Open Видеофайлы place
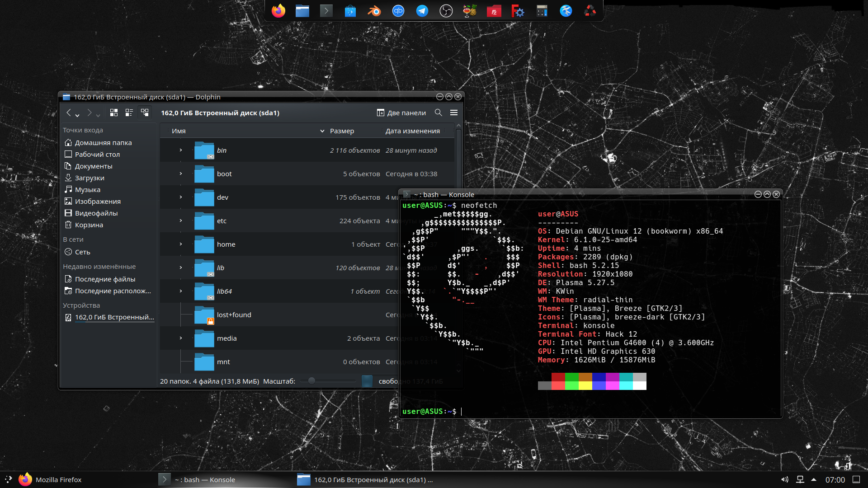The height and width of the screenshot is (488, 868). (x=108, y=213)
